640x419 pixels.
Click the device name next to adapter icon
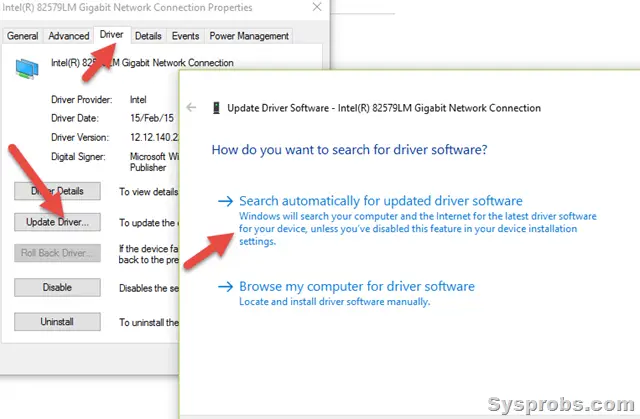(142, 63)
